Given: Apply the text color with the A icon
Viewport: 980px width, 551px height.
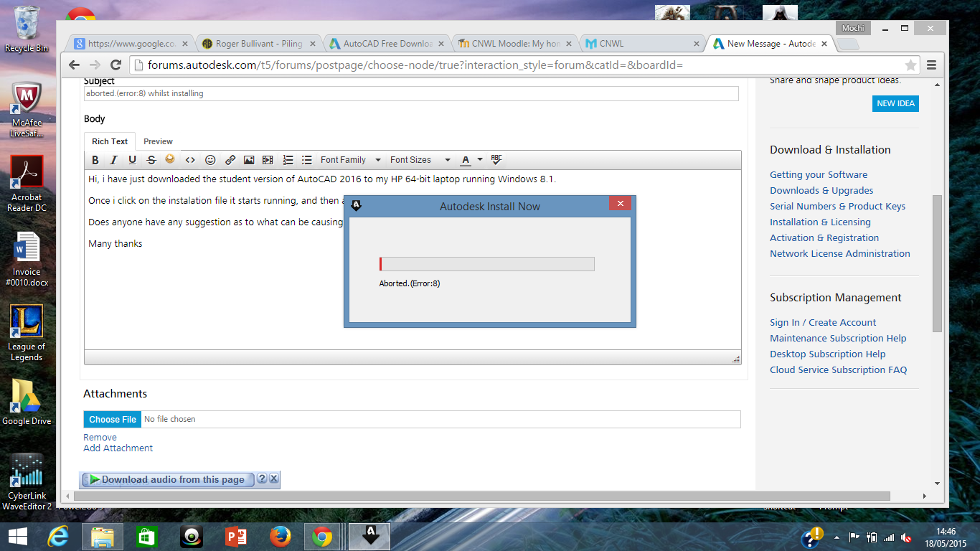Looking at the screenshot, I should tap(466, 160).
